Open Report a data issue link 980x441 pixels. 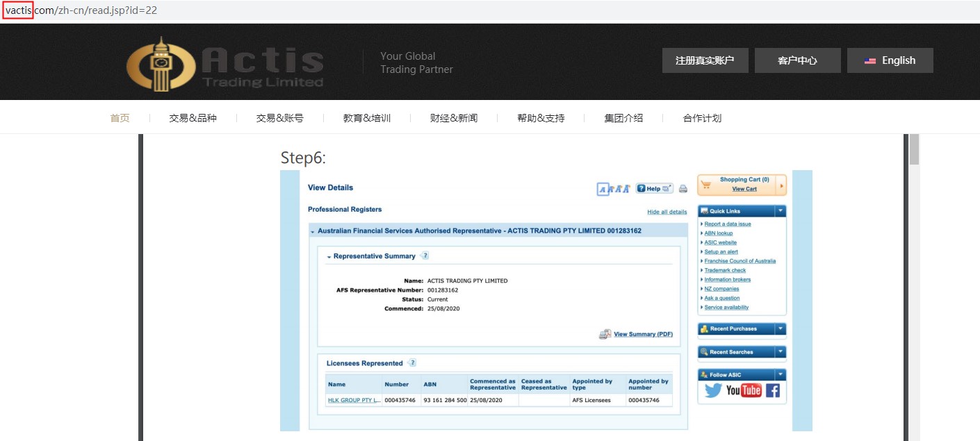[728, 224]
